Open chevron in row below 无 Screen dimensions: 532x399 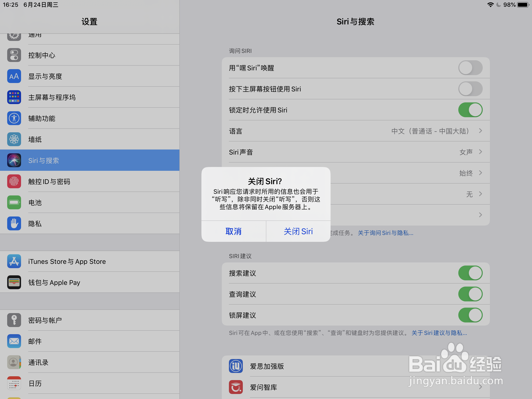coord(480,215)
